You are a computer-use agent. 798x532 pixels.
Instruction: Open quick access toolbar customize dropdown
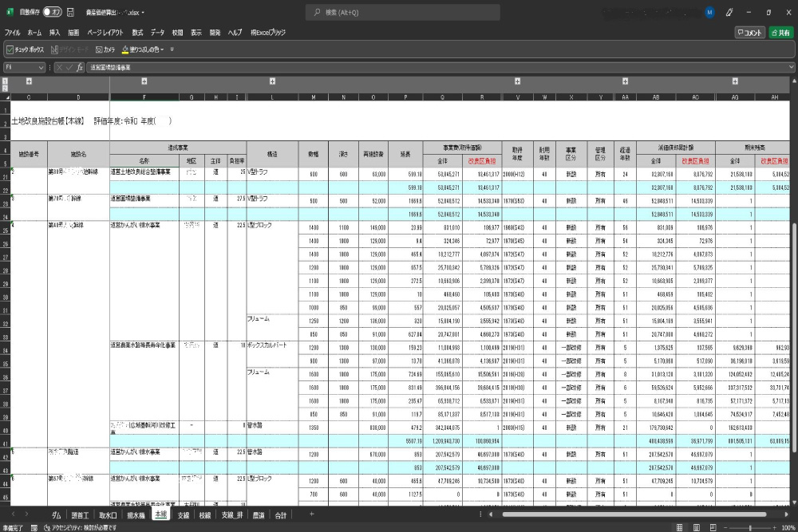click(172, 49)
